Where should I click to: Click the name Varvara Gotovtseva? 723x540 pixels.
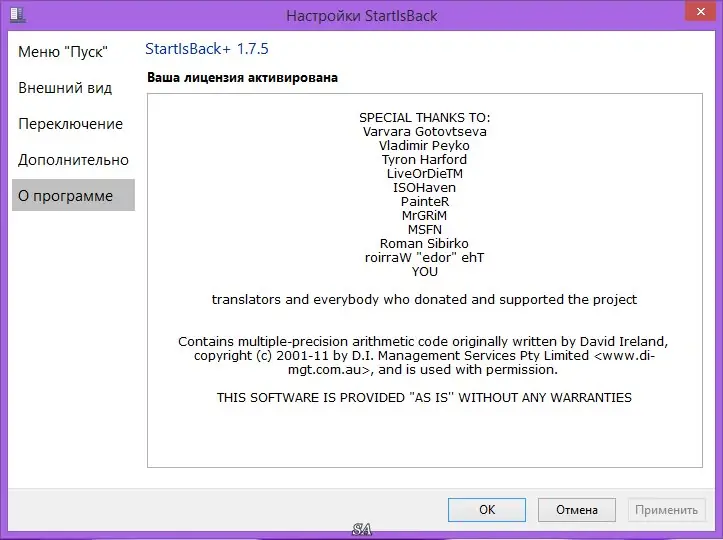click(425, 132)
